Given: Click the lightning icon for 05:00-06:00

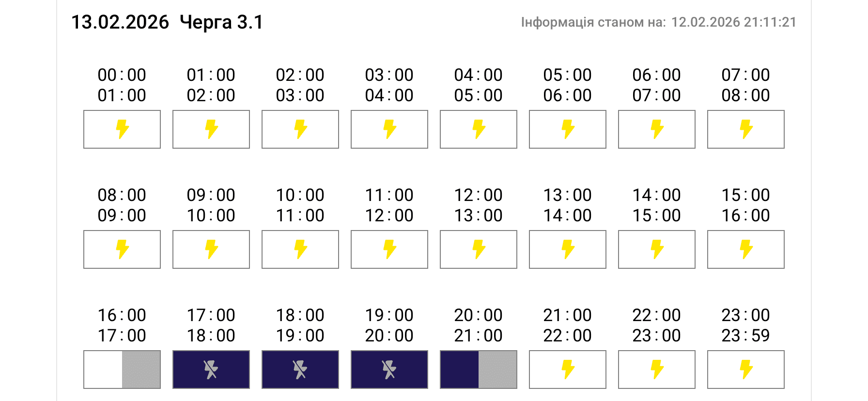Looking at the screenshot, I should 568,129.
